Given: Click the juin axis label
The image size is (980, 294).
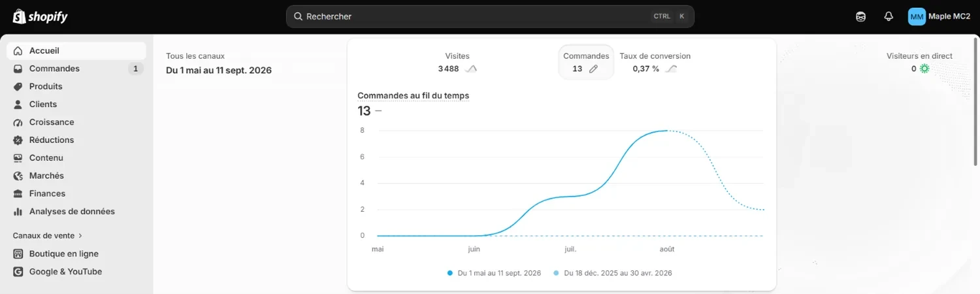Looking at the screenshot, I should 474,249.
